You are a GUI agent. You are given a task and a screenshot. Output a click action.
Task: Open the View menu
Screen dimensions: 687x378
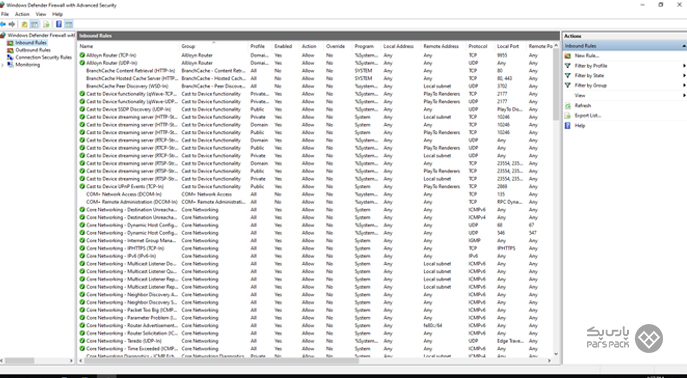click(x=41, y=14)
